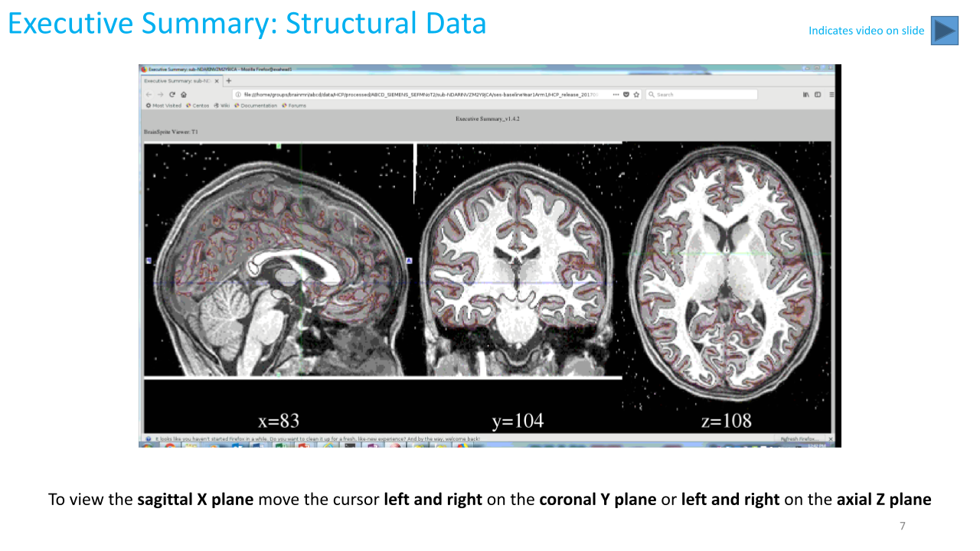
Task: Click the Firefox search box
Action: (x=701, y=94)
